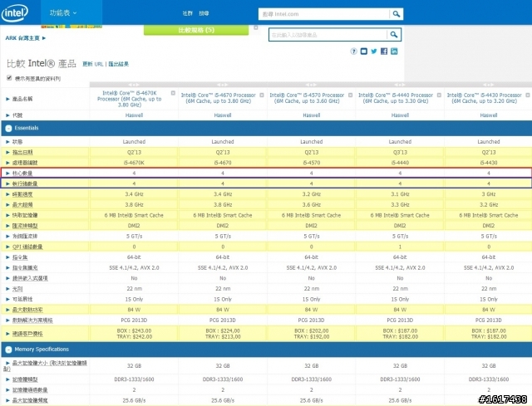Collapse the Memory Specifications section
532x406 pixels.
click(x=8, y=350)
